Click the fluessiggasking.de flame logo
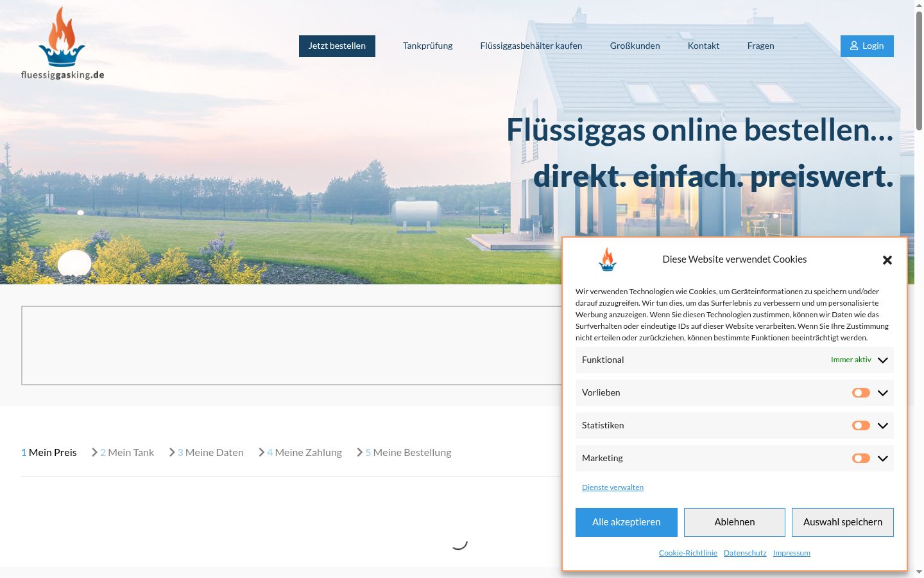 click(x=62, y=43)
